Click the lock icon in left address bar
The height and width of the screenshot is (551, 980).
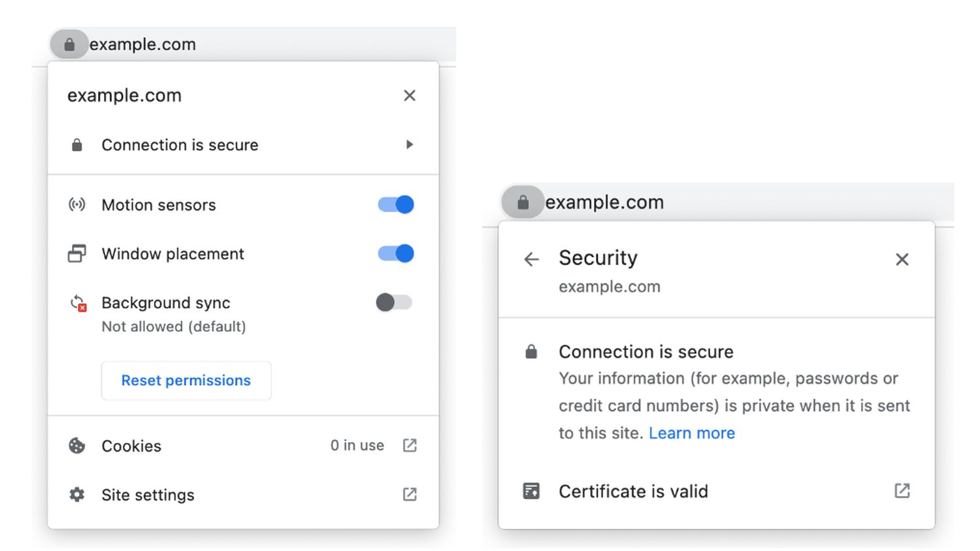(x=69, y=44)
